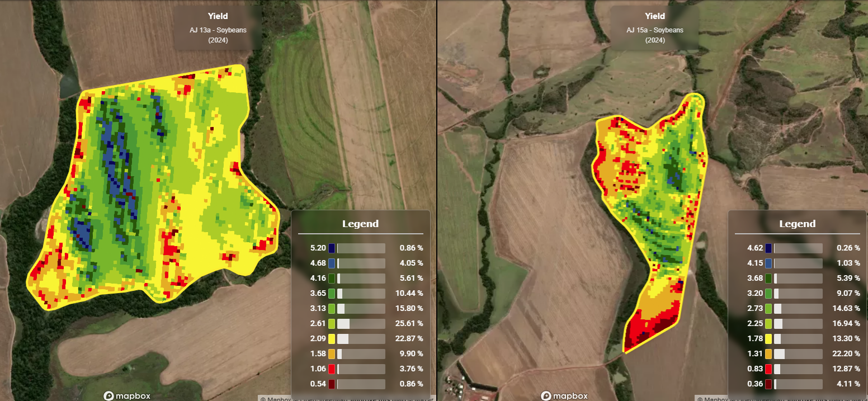Click the red 0.83 swatch in right legend

click(x=768, y=369)
